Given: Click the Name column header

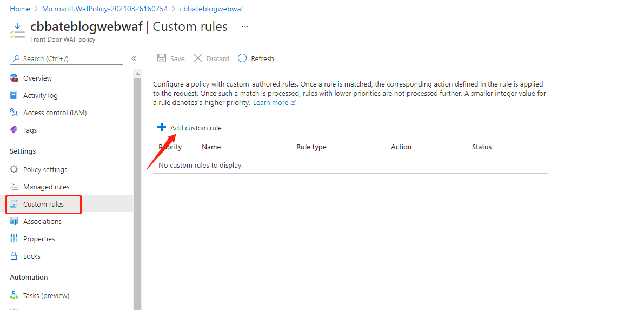Looking at the screenshot, I should tap(211, 147).
